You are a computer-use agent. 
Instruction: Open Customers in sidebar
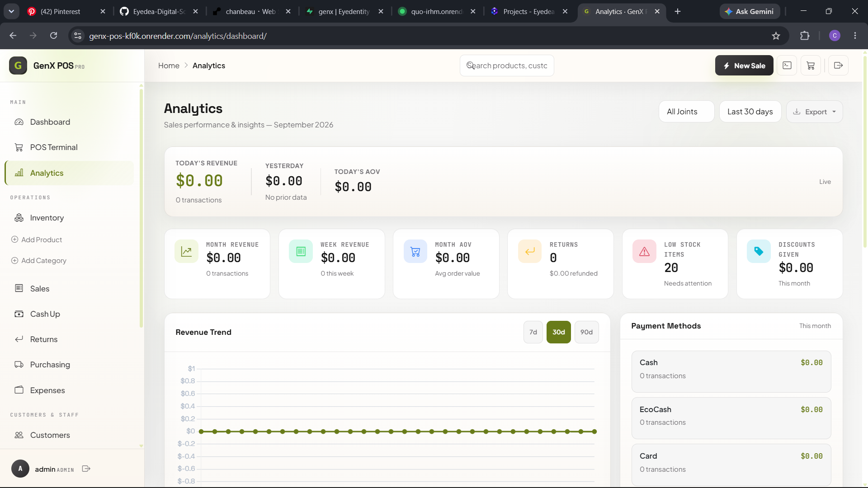tap(69, 435)
